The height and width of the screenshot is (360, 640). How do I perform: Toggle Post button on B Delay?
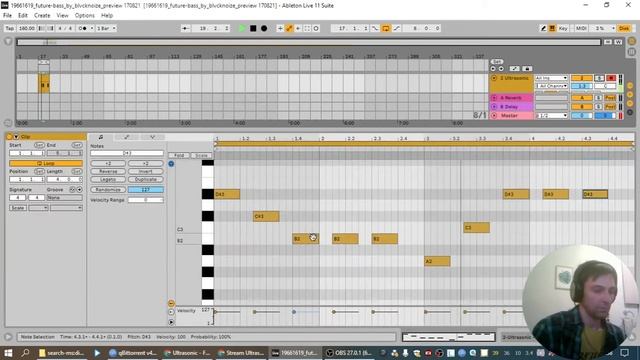pos(610,107)
